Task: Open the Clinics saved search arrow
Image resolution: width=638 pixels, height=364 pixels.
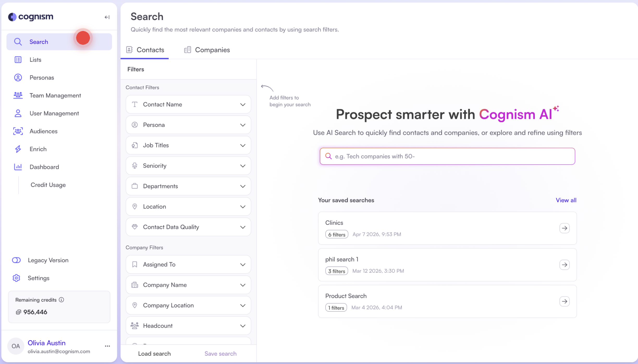Action: pos(564,228)
